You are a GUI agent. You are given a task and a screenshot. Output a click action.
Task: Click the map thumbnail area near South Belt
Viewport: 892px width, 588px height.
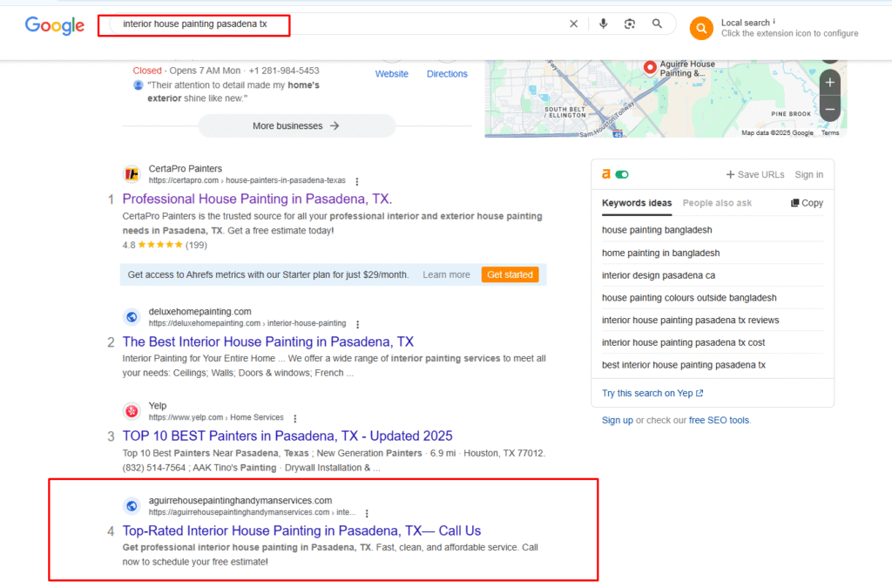tap(564, 112)
